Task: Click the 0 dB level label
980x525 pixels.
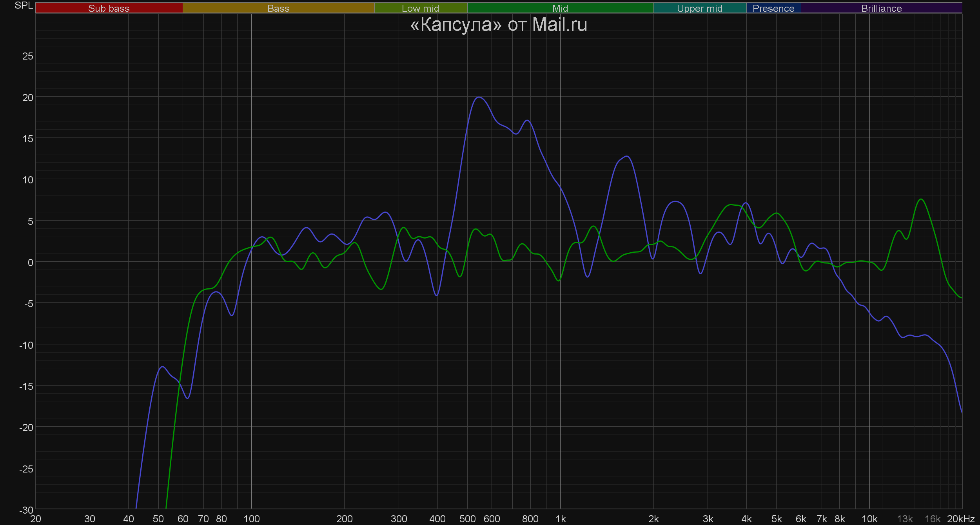Action: tap(30, 262)
